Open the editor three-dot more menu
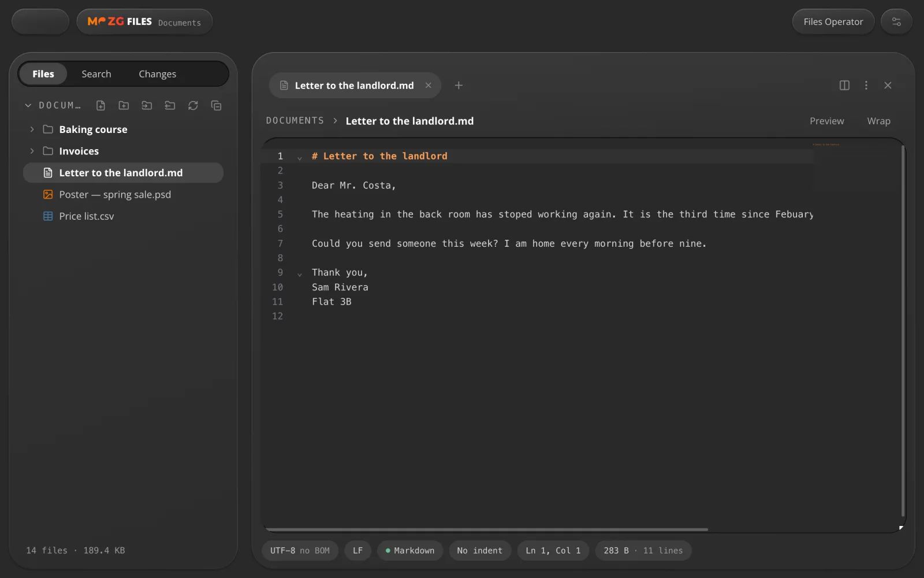The image size is (924, 578). click(866, 85)
